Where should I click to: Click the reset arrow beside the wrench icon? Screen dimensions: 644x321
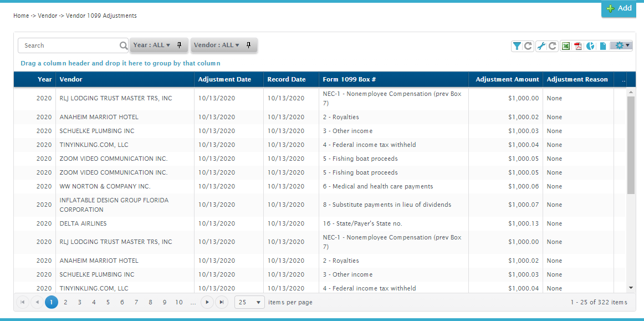(x=553, y=46)
